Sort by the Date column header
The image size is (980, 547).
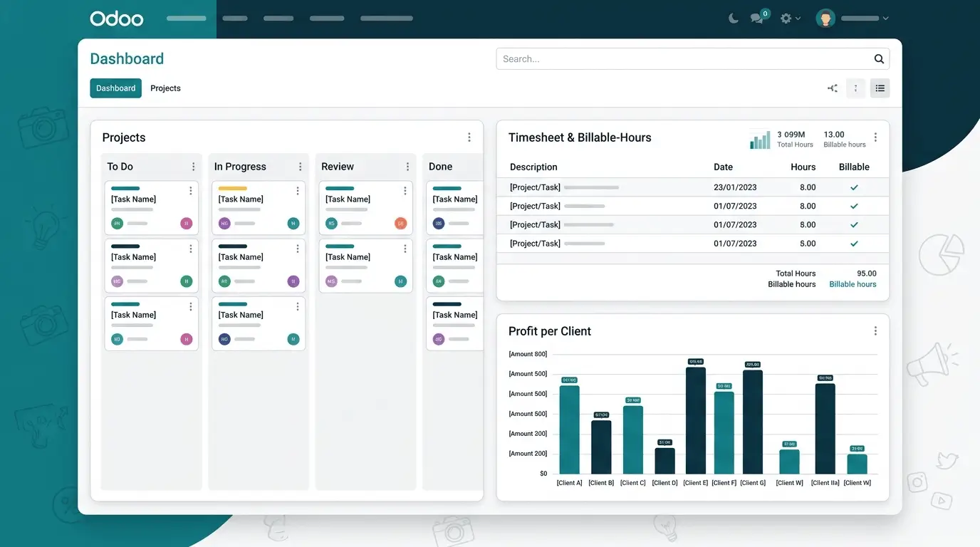click(x=723, y=167)
